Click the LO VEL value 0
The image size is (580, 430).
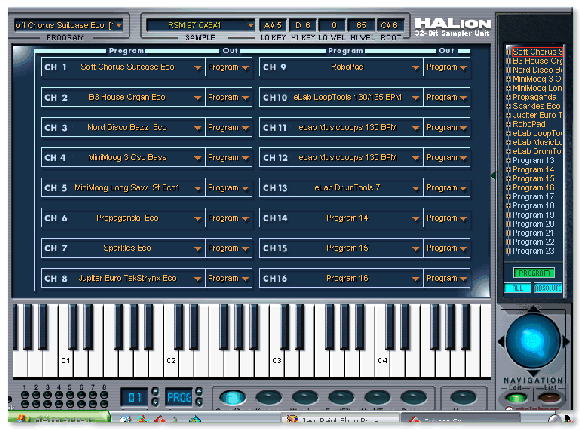pyautogui.click(x=332, y=25)
